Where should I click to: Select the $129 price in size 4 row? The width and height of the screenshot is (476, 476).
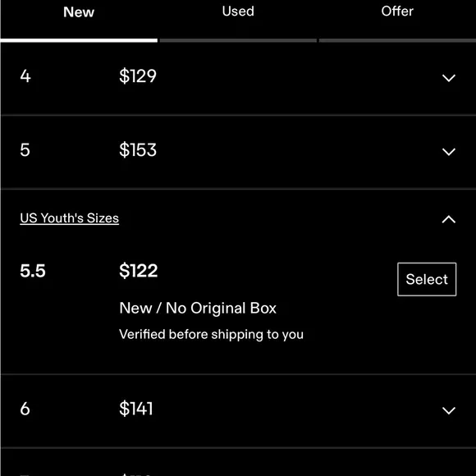(138, 76)
